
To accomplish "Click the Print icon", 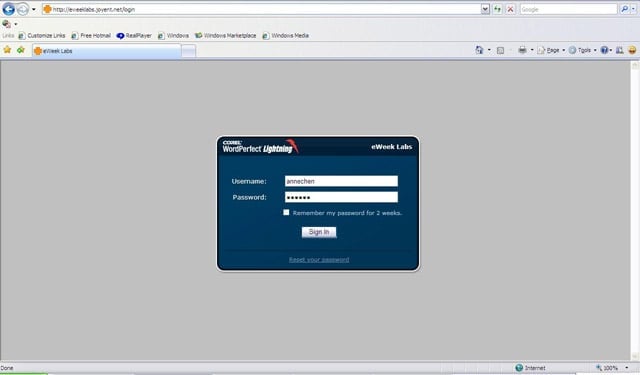I will coord(522,50).
